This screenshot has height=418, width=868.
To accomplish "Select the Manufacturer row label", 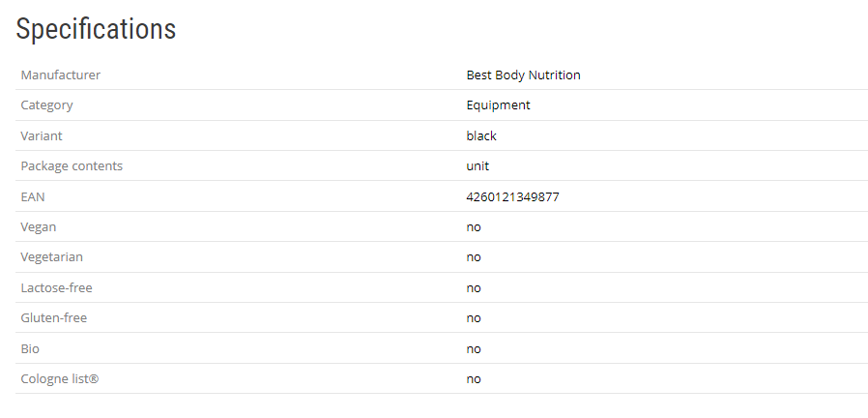I will [x=60, y=75].
